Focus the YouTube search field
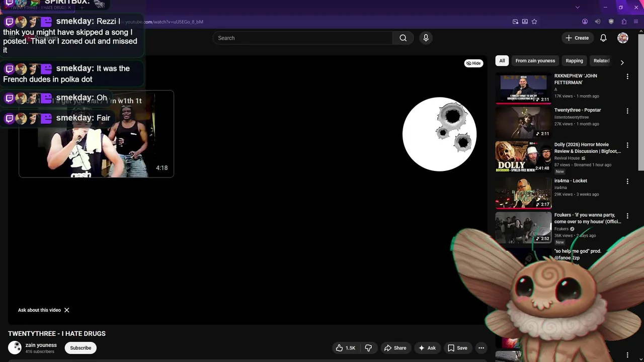Viewport: 644px width, 362px height. (303, 38)
